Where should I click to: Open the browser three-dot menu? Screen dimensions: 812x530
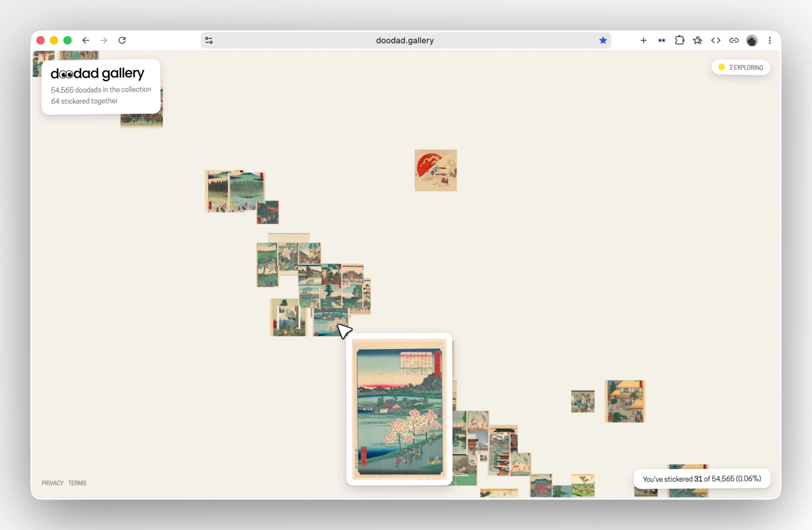pos(770,40)
